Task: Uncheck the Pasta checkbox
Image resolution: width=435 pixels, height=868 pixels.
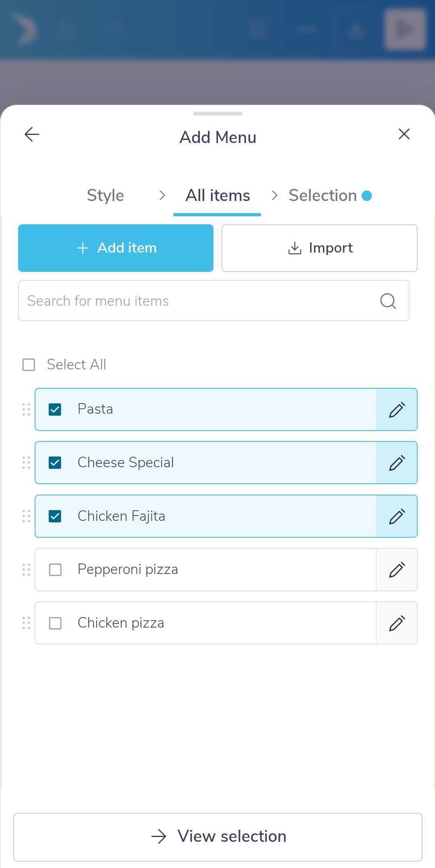Action: 55,410
